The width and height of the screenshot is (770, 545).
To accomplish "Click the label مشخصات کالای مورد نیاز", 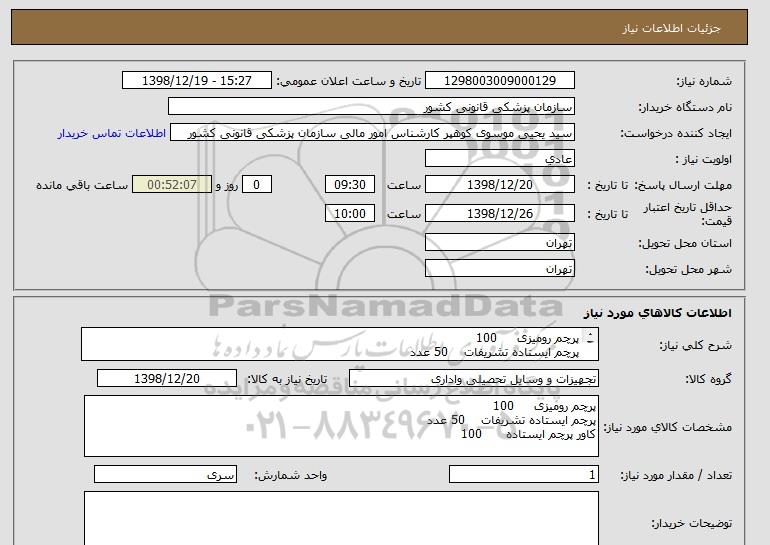I will 668,427.
